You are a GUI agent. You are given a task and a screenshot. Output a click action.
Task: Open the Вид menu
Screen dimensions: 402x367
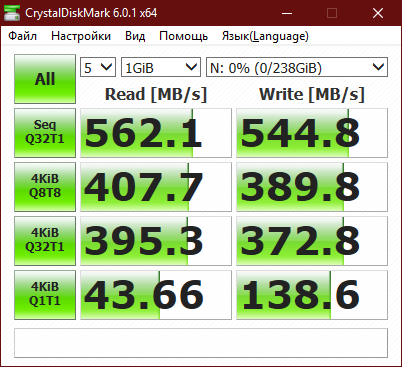pyautogui.click(x=135, y=36)
